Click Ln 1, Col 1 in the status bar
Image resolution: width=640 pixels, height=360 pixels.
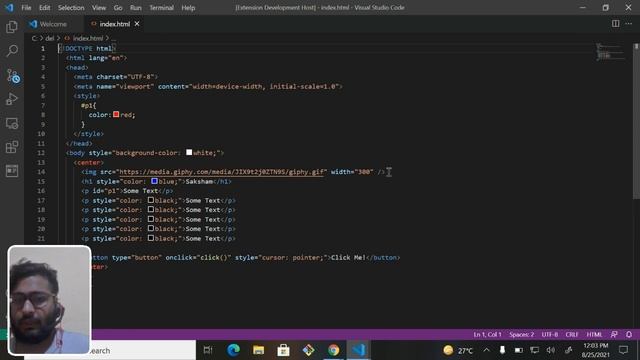pos(487,334)
